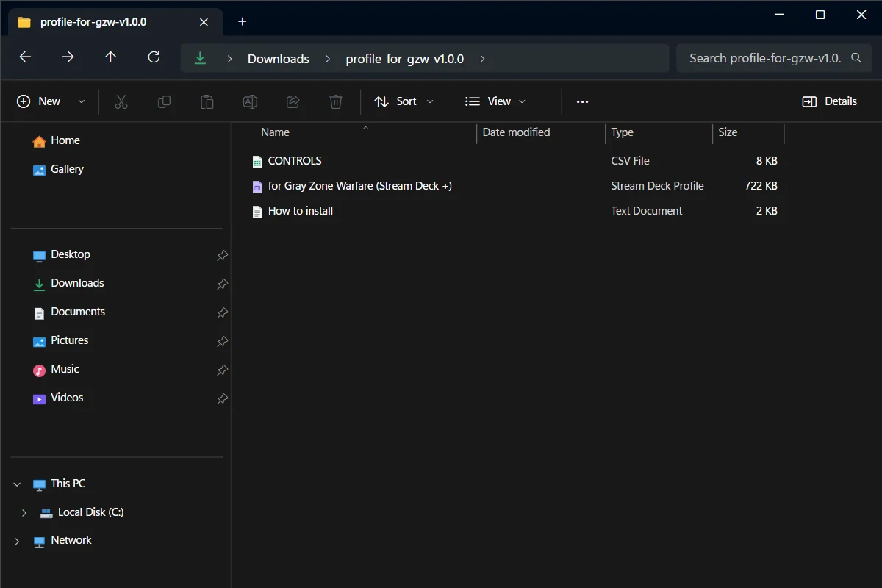
Task: Click the Delete trash can icon
Action: point(336,101)
